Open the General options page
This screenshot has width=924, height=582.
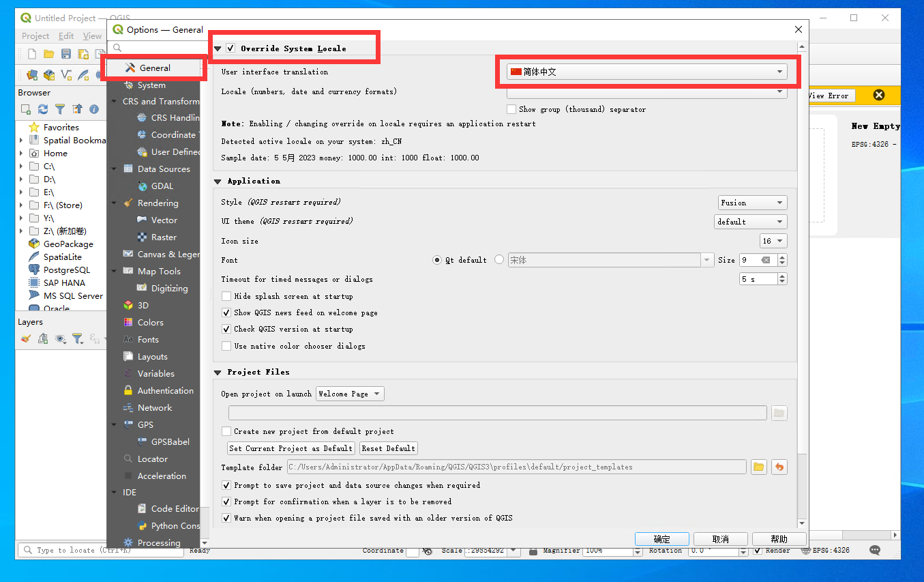click(x=155, y=68)
